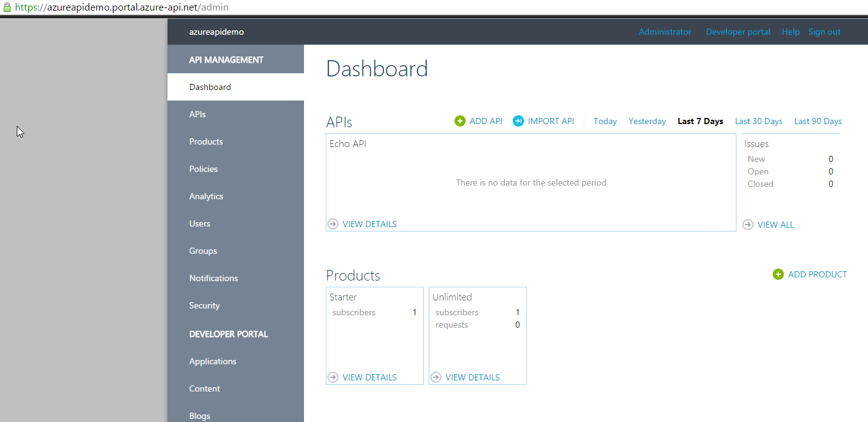The height and width of the screenshot is (422, 868).
Task: Click the green plus icon beside ADD PRODUCT
Action: [778, 274]
